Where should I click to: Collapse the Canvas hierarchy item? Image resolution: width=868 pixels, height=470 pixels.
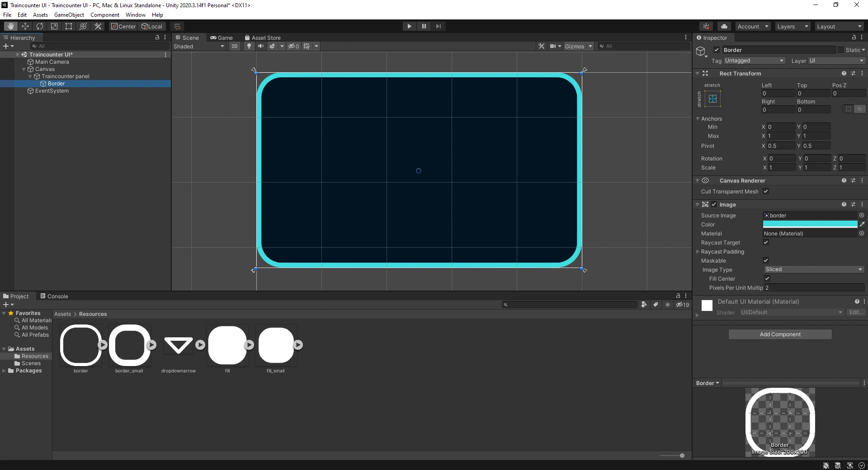click(x=24, y=69)
